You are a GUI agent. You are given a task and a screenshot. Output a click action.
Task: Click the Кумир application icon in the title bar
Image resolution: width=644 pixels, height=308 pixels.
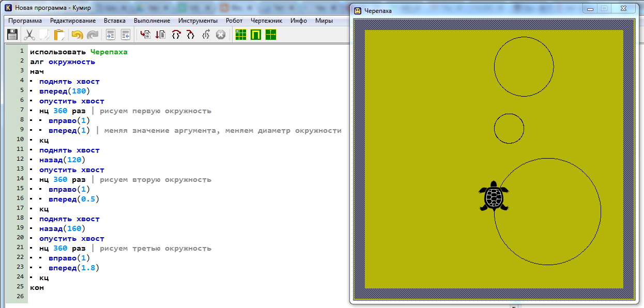8,8
